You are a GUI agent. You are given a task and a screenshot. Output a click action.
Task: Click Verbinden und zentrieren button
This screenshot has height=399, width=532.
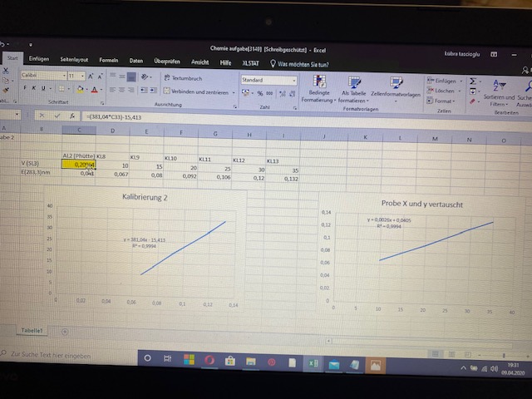[x=196, y=91]
